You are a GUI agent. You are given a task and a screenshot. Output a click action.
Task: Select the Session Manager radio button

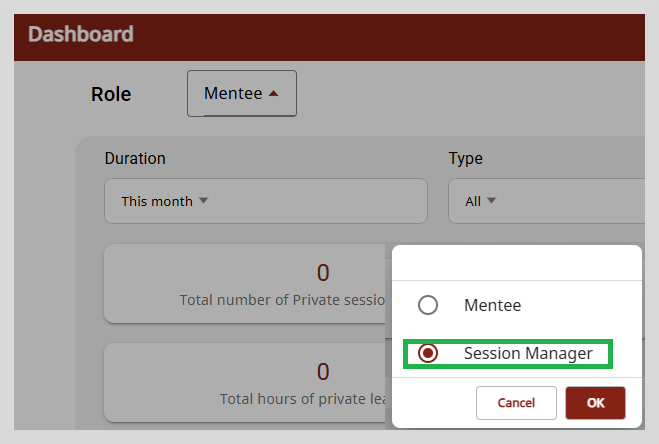(x=428, y=353)
